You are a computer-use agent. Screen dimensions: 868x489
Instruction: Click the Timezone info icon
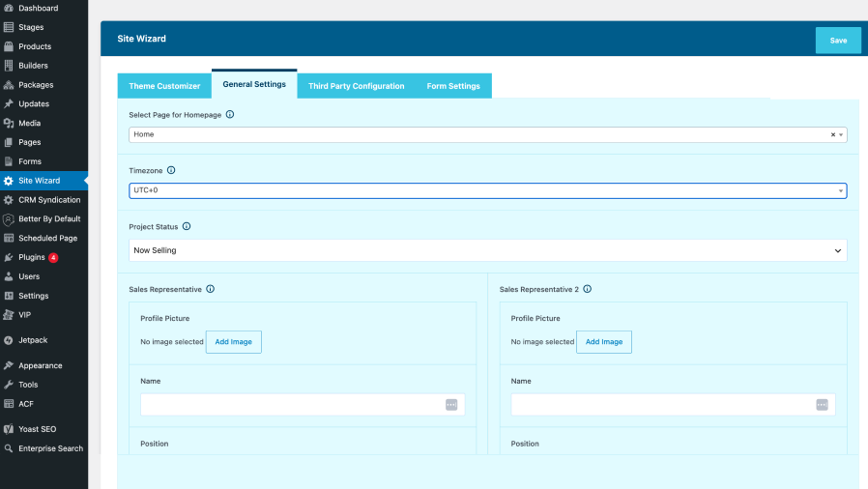pyautogui.click(x=171, y=170)
